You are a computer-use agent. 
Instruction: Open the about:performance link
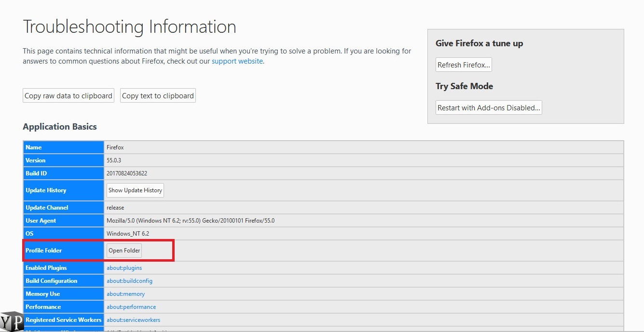pos(131,306)
